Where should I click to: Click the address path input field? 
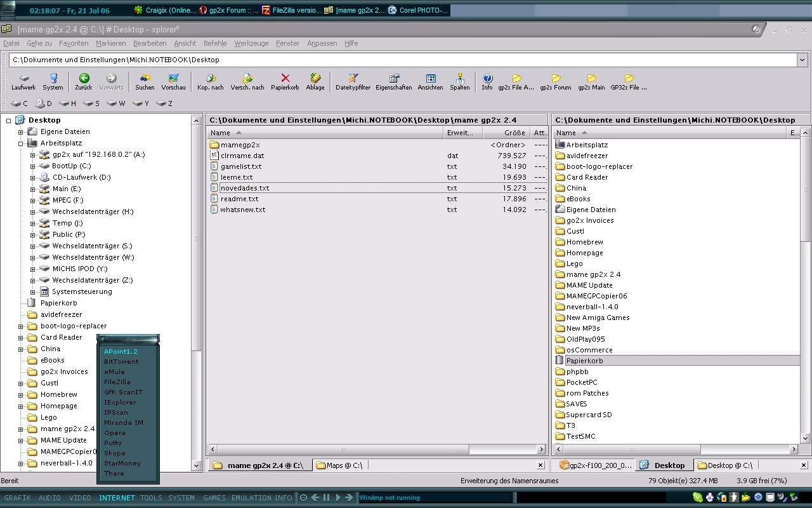click(403, 60)
